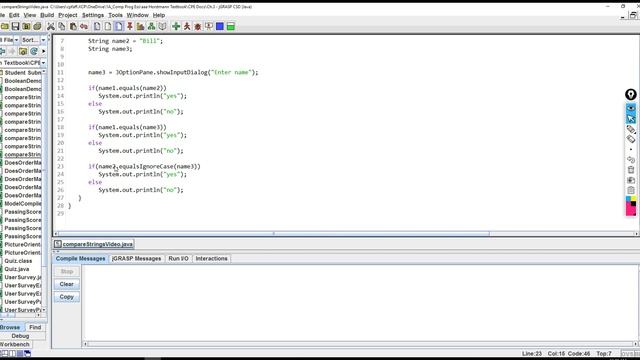Click the red Undo arrow icon
The height and width of the screenshot is (360, 640).
84,27
